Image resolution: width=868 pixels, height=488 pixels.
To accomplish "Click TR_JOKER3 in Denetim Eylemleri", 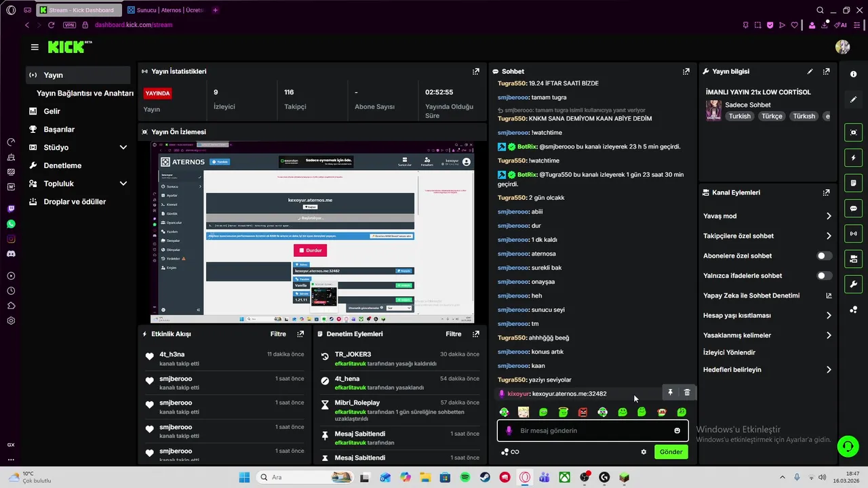I will (353, 354).
